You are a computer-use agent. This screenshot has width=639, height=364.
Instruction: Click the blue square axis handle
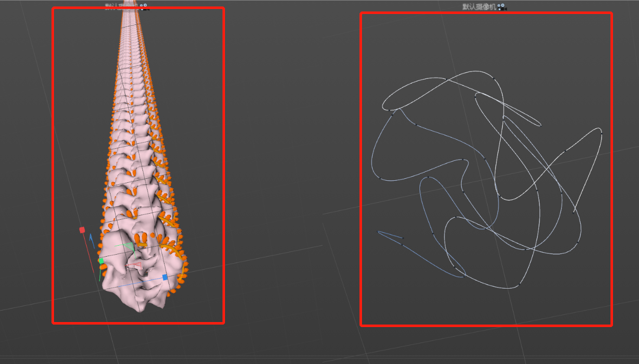(x=165, y=277)
